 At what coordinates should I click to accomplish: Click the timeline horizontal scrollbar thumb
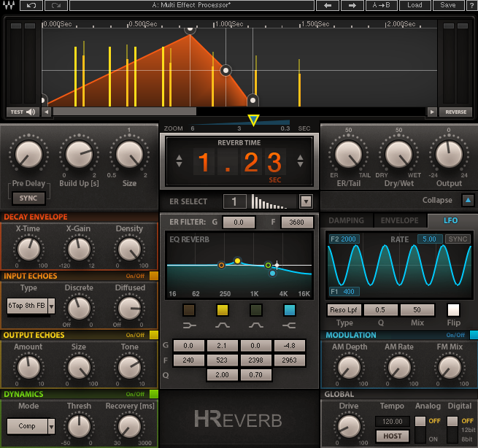tap(125, 112)
